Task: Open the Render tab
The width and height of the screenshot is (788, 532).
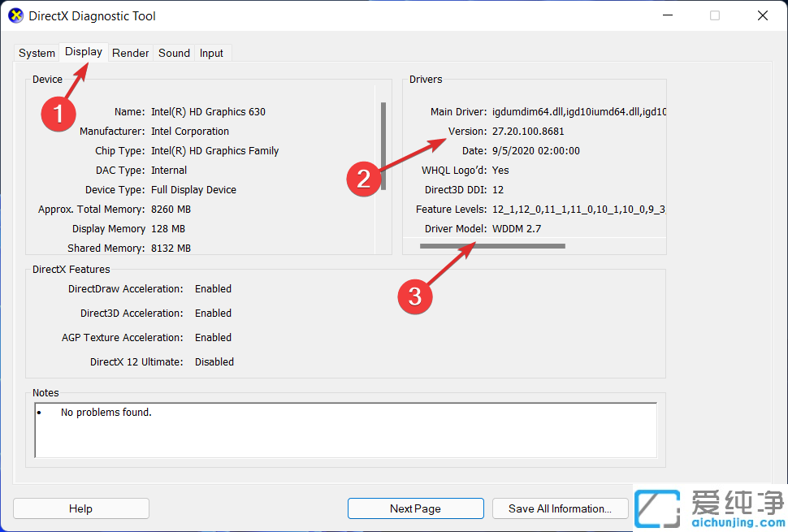Action: (x=130, y=53)
